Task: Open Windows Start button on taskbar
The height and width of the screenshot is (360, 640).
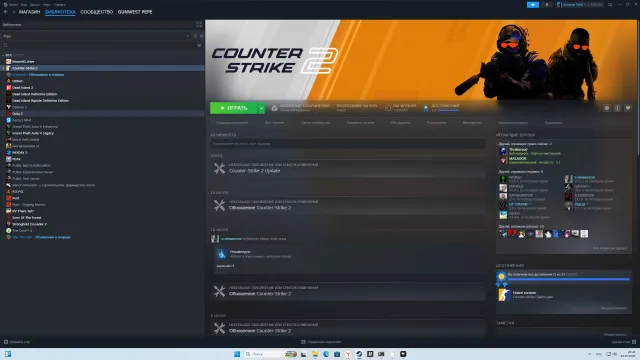Action: pyautogui.click(x=237, y=354)
